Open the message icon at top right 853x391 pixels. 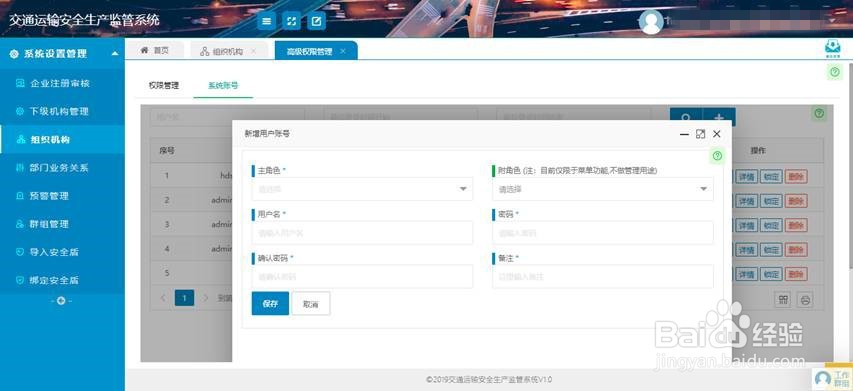(833, 48)
